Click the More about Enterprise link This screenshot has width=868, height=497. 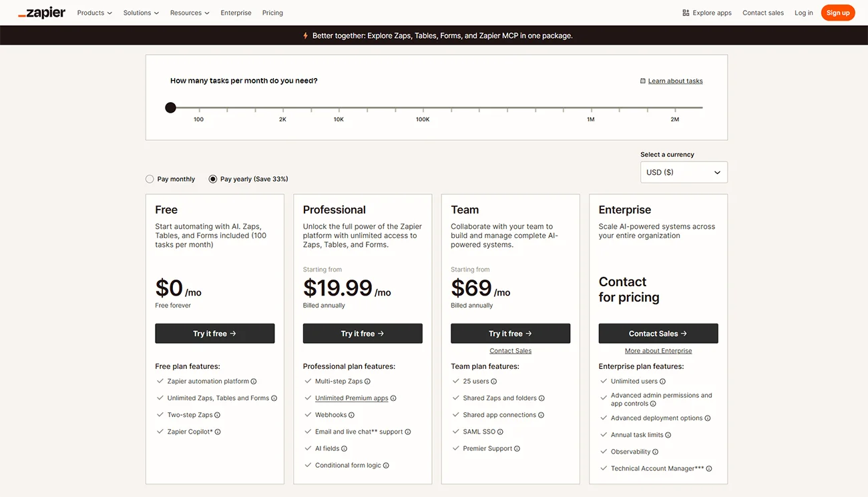pos(658,350)
